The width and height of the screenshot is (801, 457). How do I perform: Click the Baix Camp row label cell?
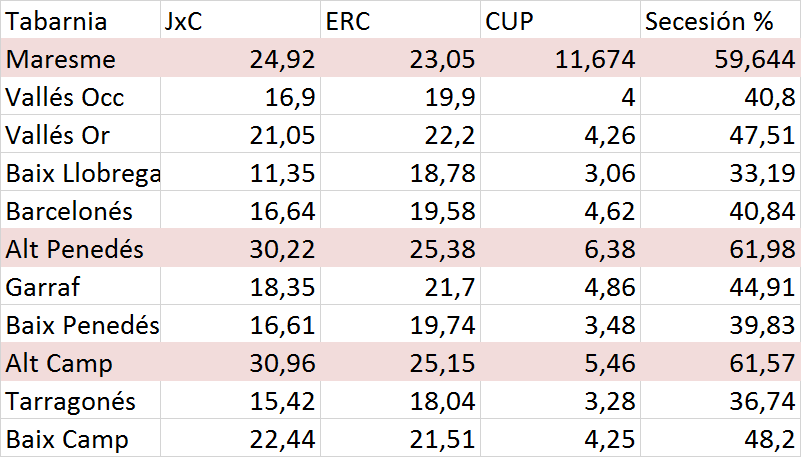coord(80,439)
